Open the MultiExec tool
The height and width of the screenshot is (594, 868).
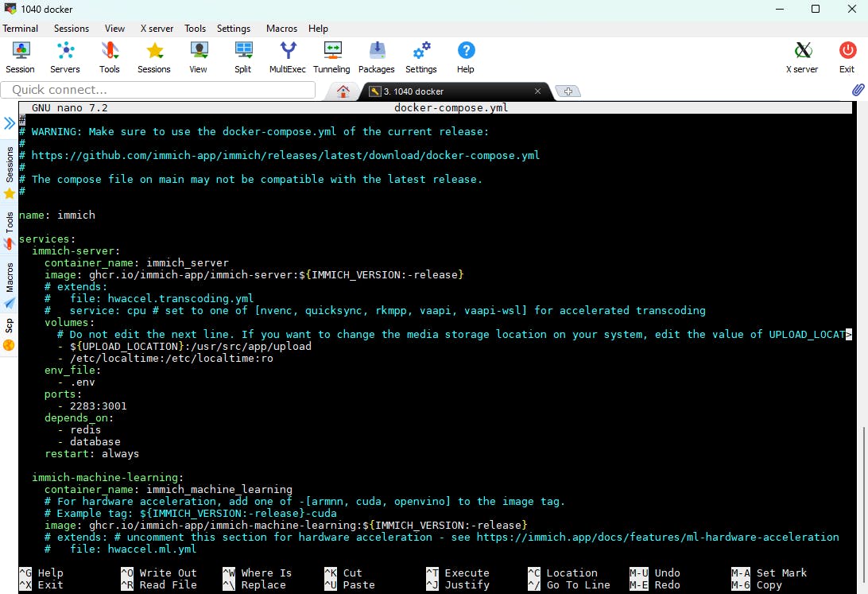click(287, 57)
